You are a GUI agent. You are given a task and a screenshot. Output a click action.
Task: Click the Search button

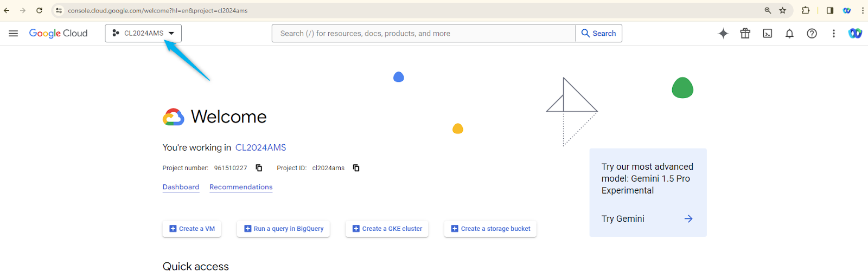(x=599, y=33)
